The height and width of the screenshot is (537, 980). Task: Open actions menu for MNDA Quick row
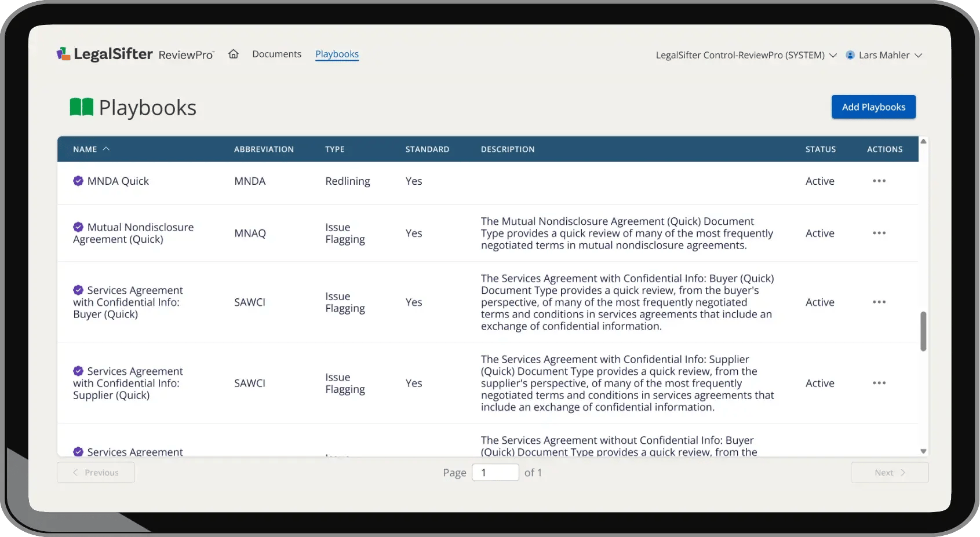879,181
